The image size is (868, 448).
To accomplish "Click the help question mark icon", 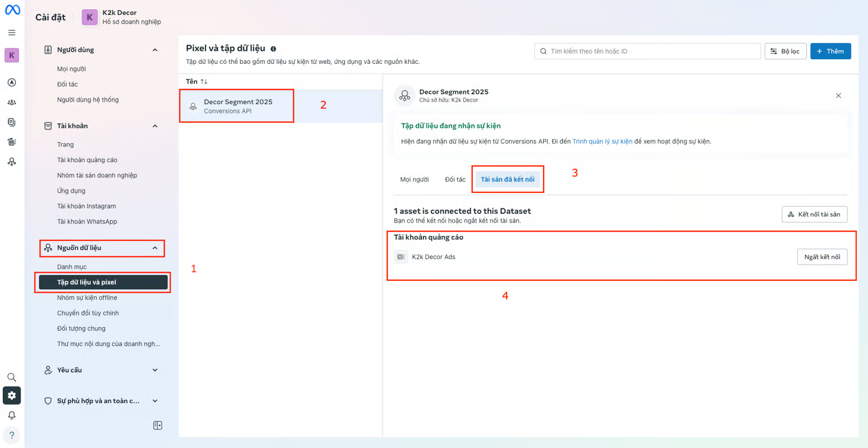I will point(11,435).
